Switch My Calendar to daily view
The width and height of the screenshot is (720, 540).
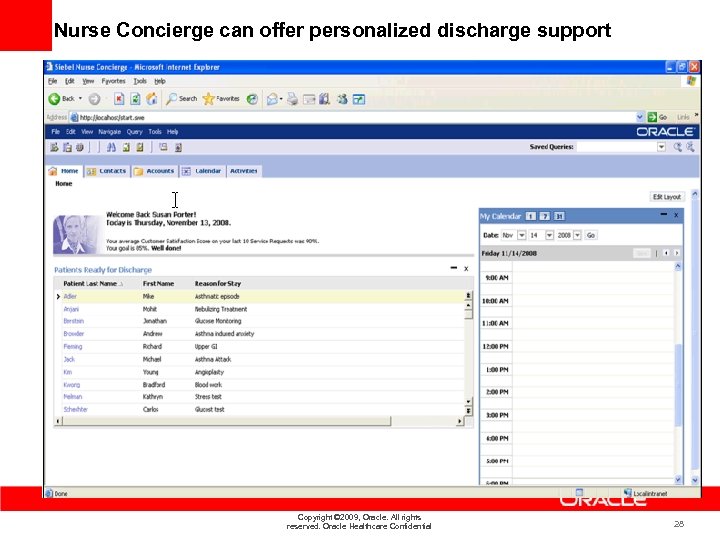point(531,216)
